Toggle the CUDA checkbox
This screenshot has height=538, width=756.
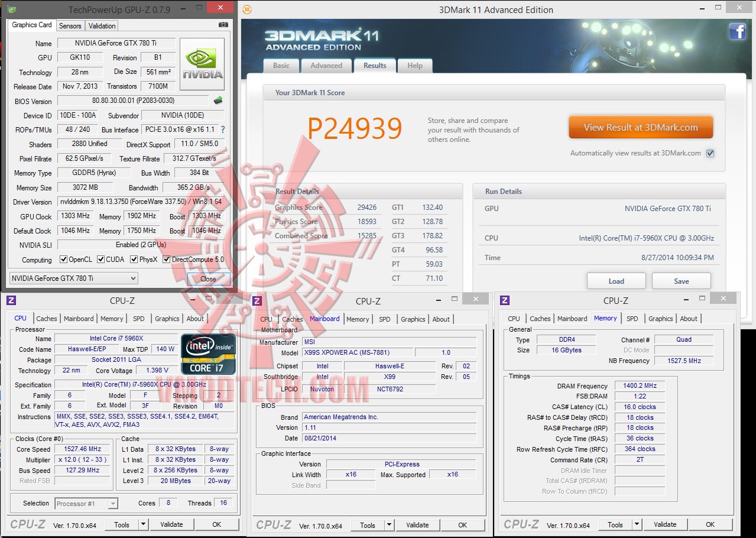tap(101, 260)
